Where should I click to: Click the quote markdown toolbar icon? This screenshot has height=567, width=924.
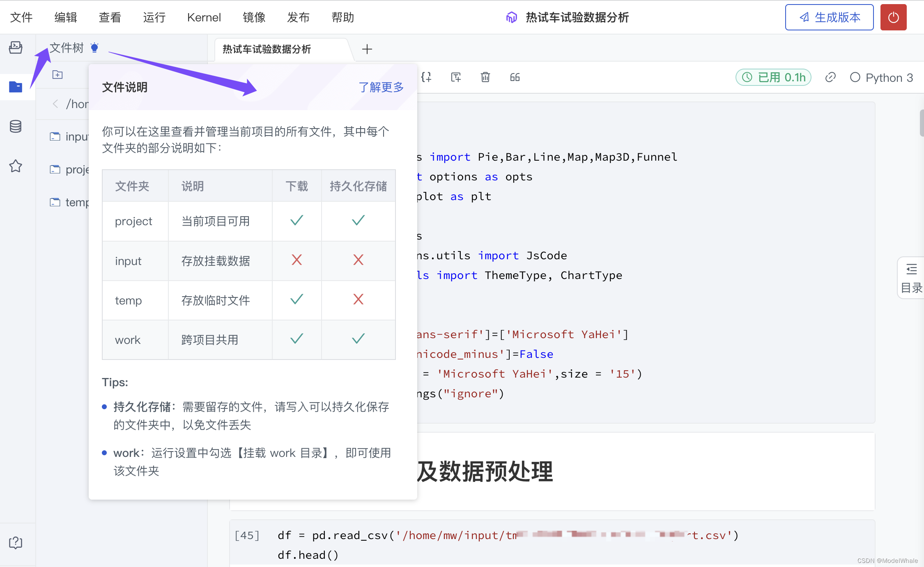click(515, 77)
